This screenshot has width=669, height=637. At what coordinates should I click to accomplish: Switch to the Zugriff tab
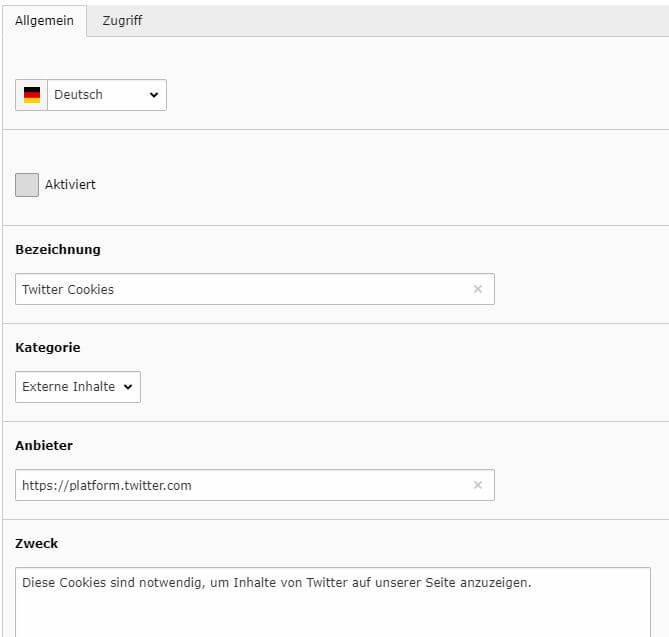(122, 20)
